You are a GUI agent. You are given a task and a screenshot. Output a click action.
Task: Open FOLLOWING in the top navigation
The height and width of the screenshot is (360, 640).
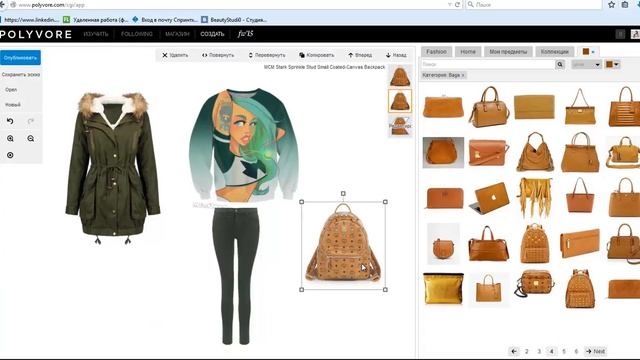(137, 34)
